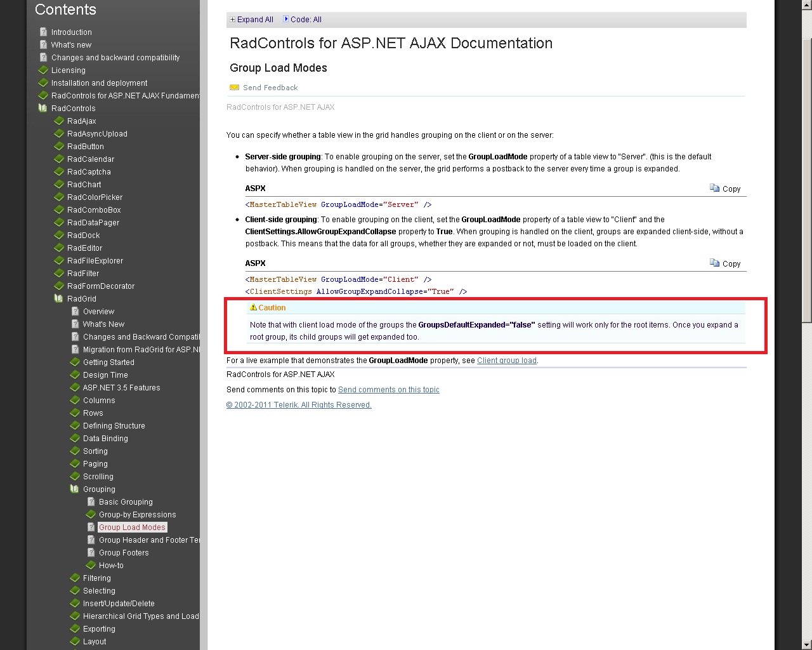
Task: Click Expand All text link
Action: coord(255,20)
